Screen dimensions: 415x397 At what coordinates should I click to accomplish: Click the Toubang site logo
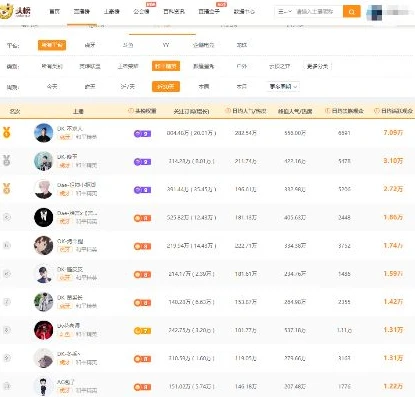(x=15, y=12)
